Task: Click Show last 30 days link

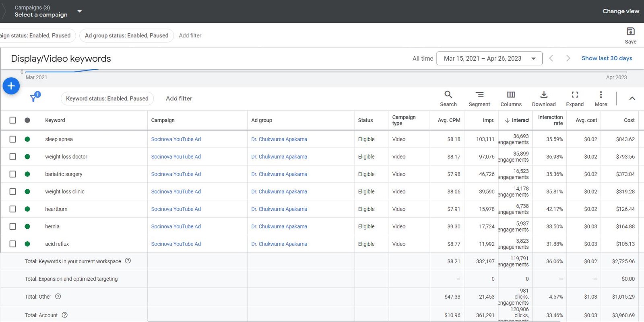Action: coord(607,58)
